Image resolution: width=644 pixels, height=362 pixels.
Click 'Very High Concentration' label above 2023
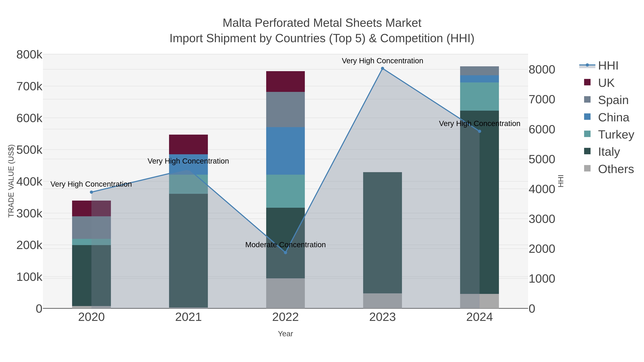tap(382, 61)
